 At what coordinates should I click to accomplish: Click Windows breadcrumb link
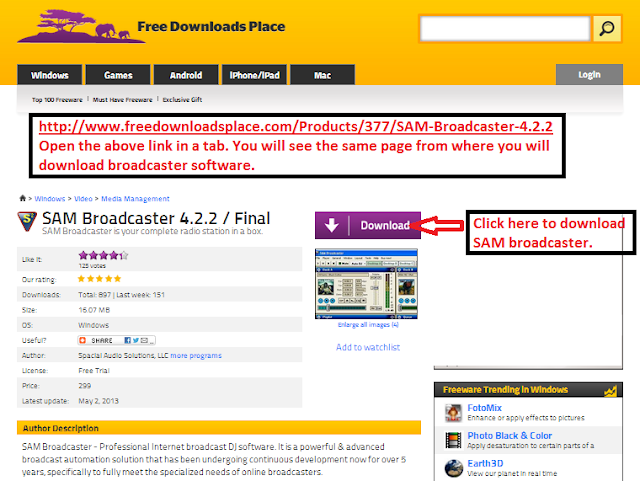[x=50, y=198]
